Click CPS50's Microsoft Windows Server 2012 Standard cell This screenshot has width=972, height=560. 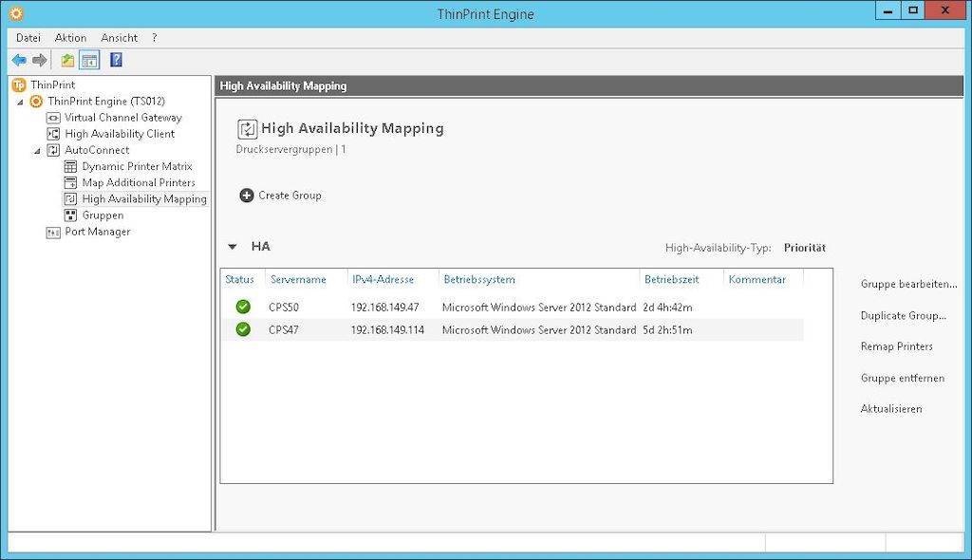click(539, 307)
